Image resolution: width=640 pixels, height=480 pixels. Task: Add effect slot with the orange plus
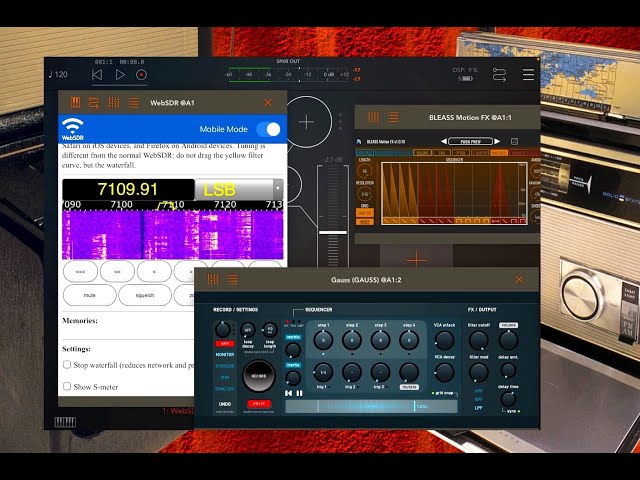click(416, 260)
